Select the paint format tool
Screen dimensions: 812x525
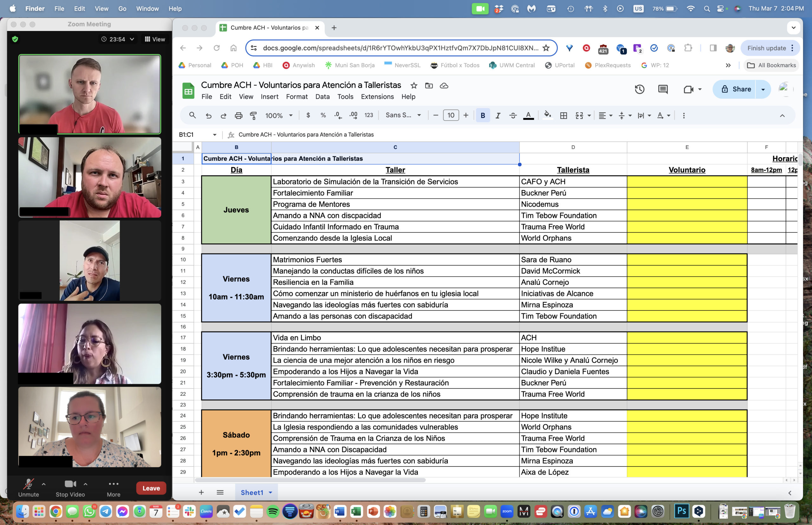pos(253,115)
